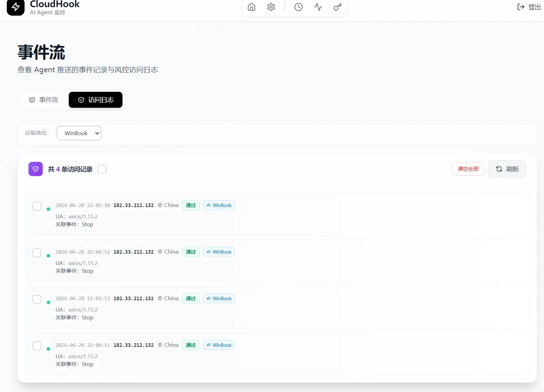544x392 pixels.
Task: Click the timestamp 2026-06-28 22:00:11
Action: (83, 345)
